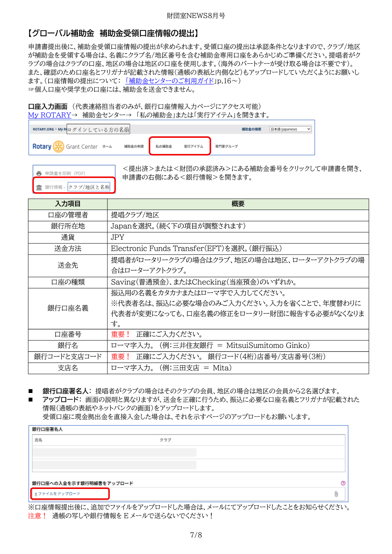Select the 実行アイテム menu item
The width and height of the screenshot is (392, 554).
[194, 147]
